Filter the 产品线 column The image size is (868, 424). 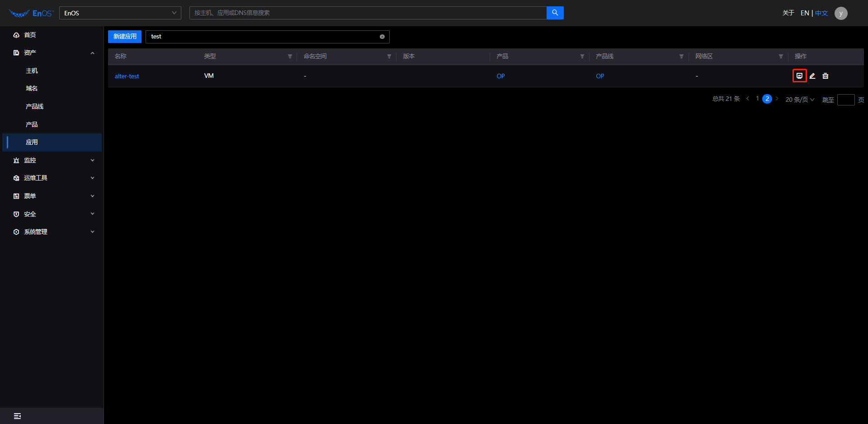click(681, 56)
